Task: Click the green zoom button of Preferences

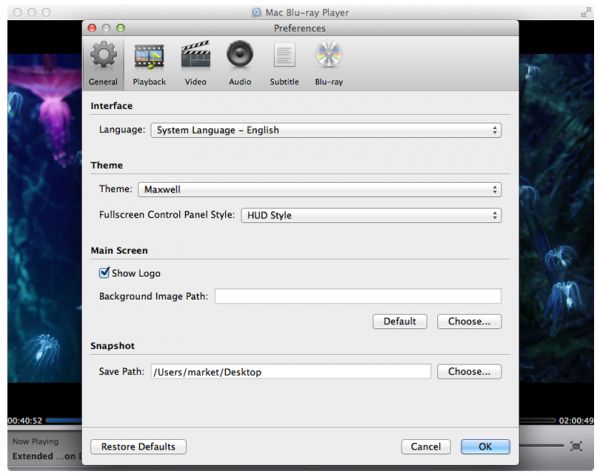Action: 121,28
